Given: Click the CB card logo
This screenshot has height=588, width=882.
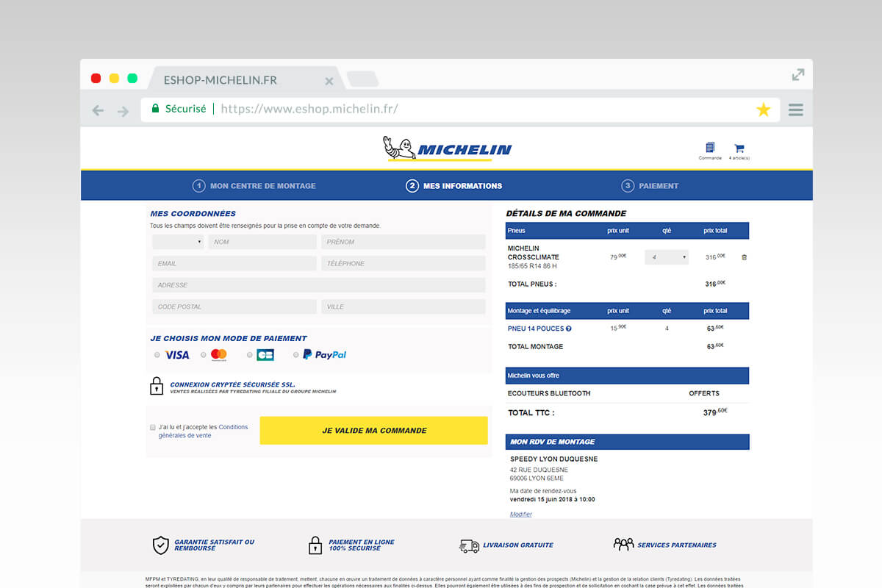Looking at the screenshot, I should click(x=265, y=355).
